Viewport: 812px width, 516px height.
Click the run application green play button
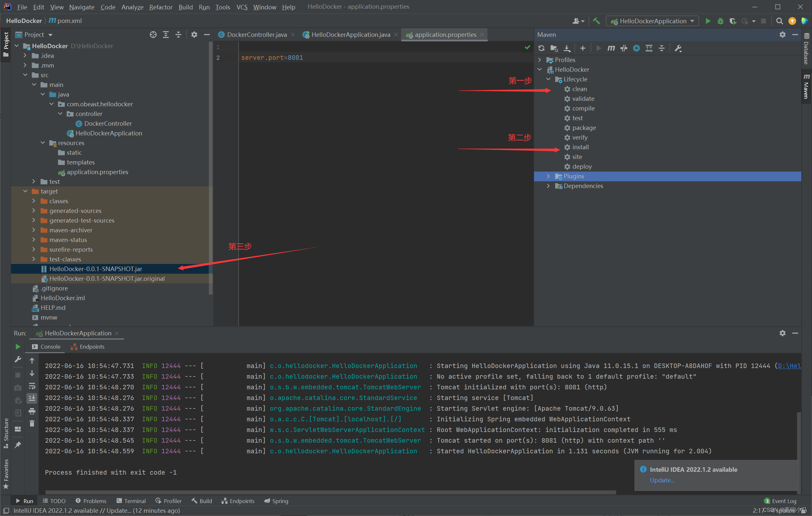click(x=708, y=21)
